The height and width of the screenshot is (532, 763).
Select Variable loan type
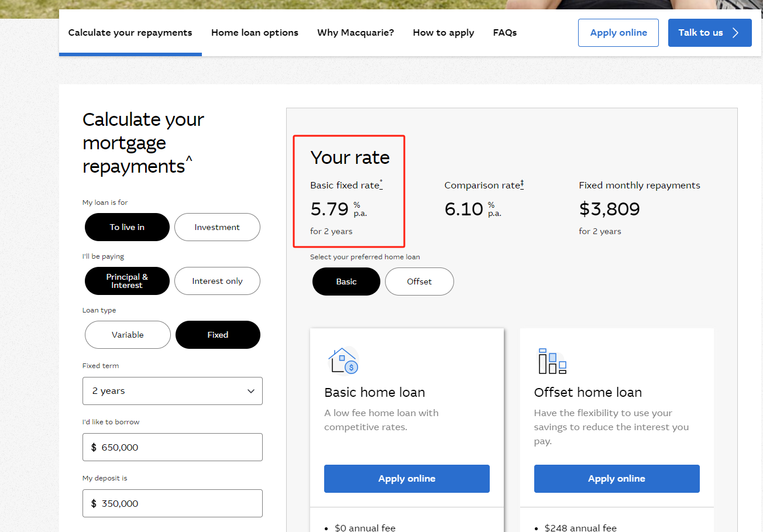click(x=128, y=335)
